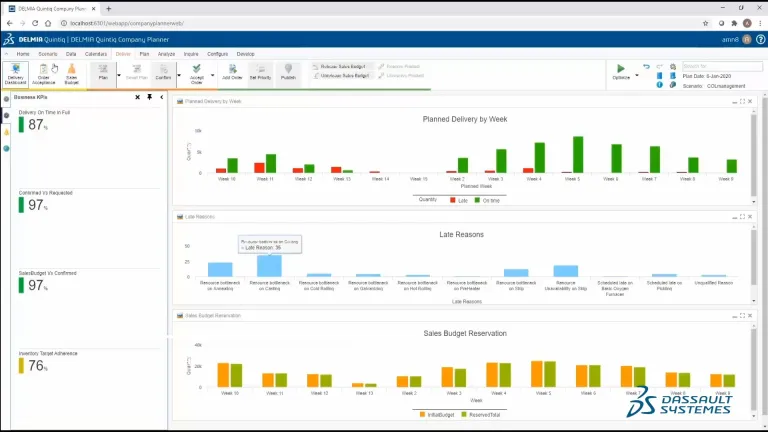Open the Home ribbon tab
Image resolution: width=768 pixels, height=432 pixels.
pos(23,54)
